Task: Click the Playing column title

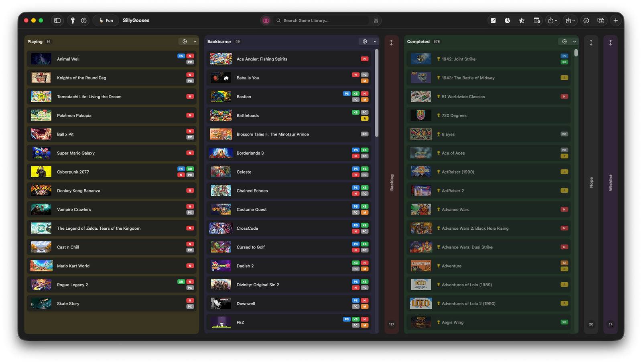Action: pyautogui.click(x=35, y=42)
